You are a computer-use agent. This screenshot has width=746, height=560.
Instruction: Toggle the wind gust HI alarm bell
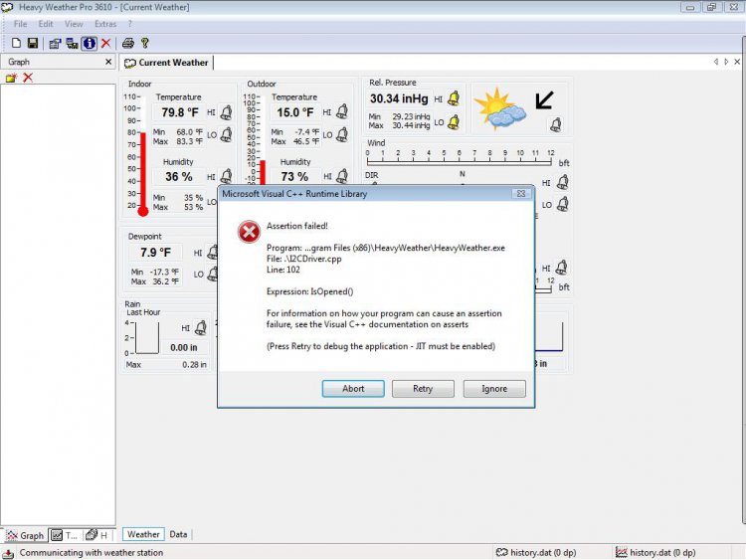pos(562,268)
